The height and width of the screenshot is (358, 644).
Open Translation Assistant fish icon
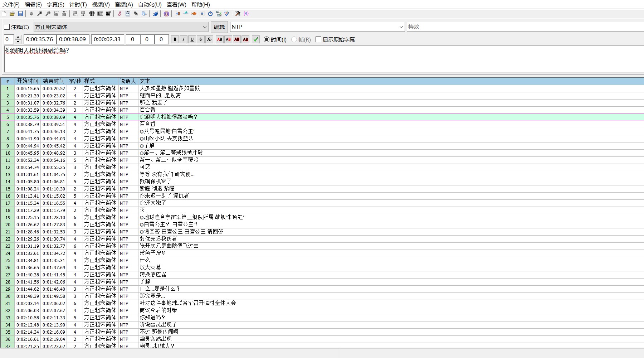coord(194,14)
